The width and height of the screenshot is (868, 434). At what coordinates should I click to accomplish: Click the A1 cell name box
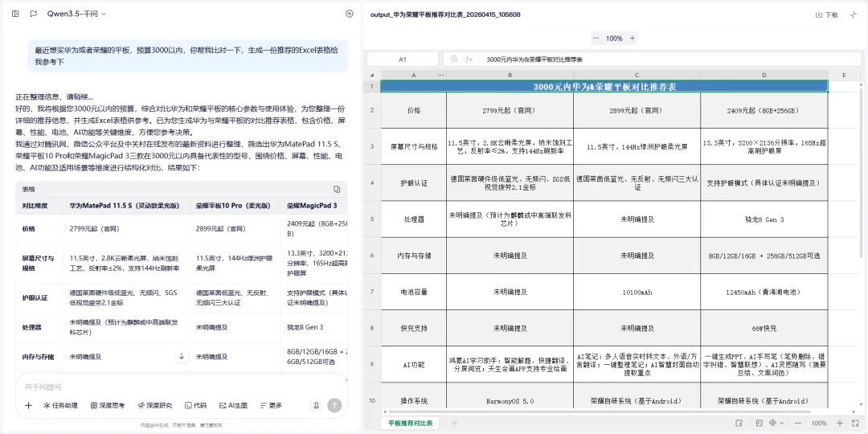pos(403,59)
